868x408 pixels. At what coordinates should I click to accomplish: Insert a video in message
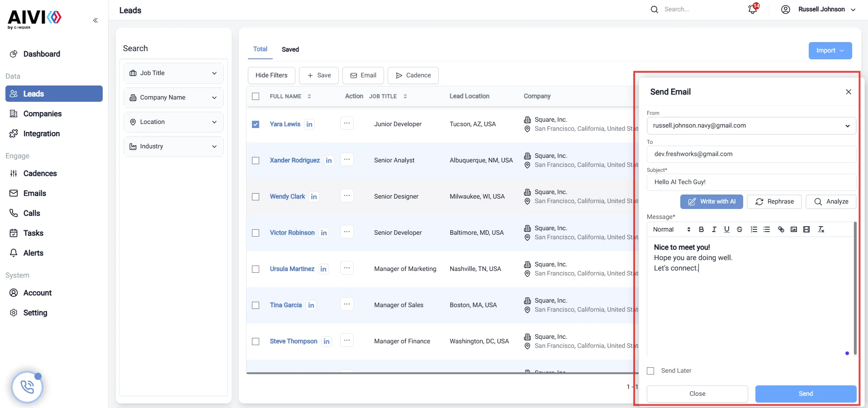[x=806, y=229]
